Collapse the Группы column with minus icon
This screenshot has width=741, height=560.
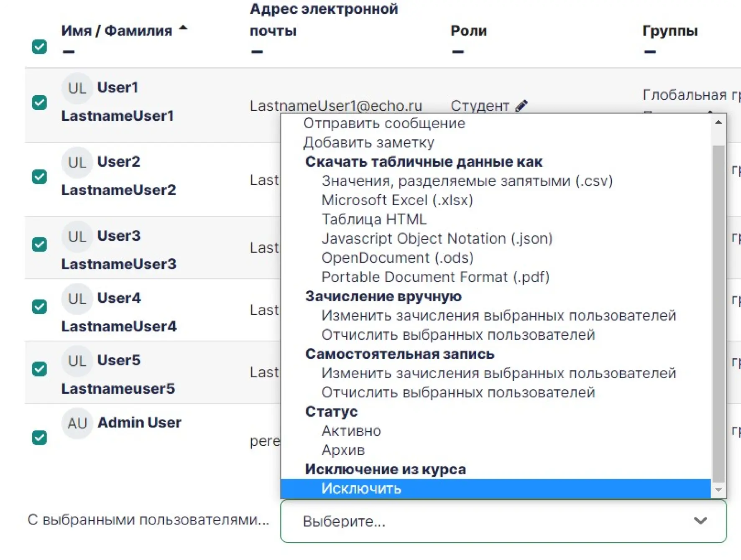(650, 52)
